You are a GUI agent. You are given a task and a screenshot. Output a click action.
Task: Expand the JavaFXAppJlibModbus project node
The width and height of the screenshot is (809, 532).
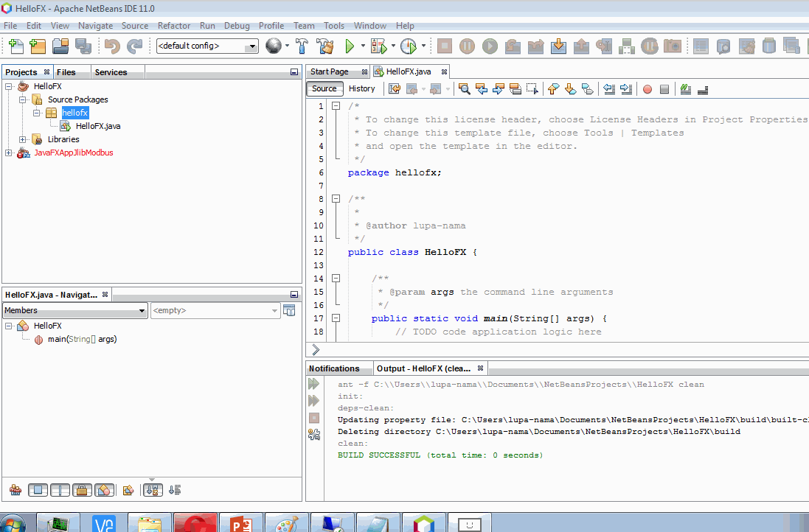9,153
